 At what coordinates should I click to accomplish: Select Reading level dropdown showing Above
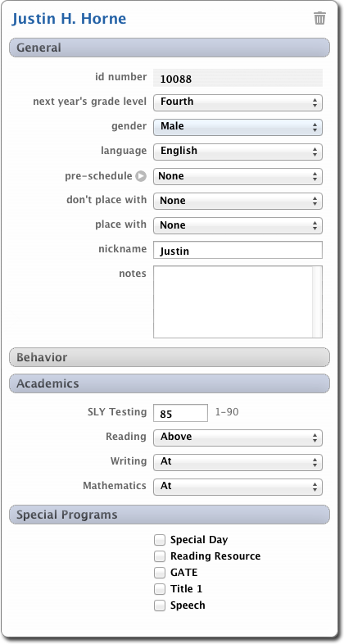(x=238, y=438)
